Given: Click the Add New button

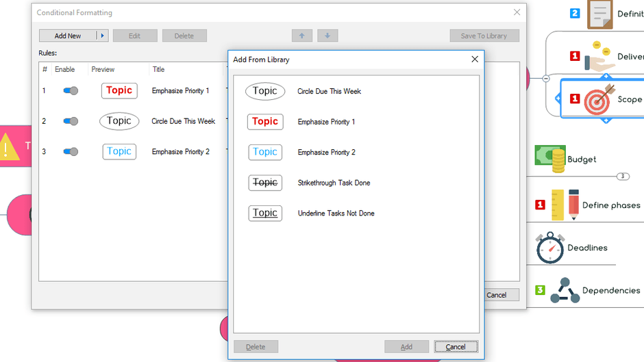Looking at the screenshot, I should 68,36.
